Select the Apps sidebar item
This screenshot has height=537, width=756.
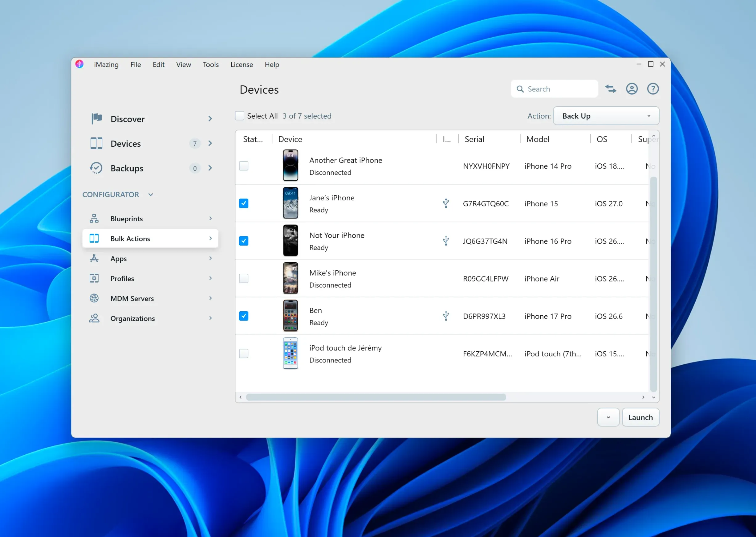[150, 258]
